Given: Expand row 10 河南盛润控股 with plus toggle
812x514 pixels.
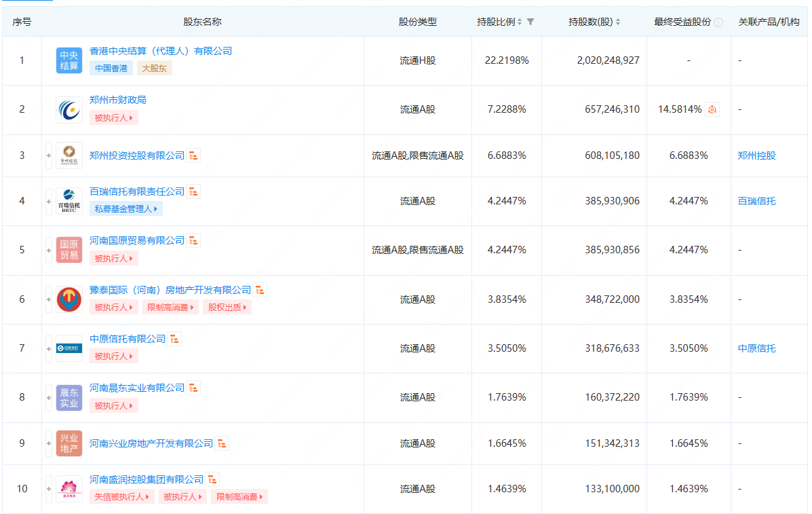Looking at the screenshot, I should 49,489.
